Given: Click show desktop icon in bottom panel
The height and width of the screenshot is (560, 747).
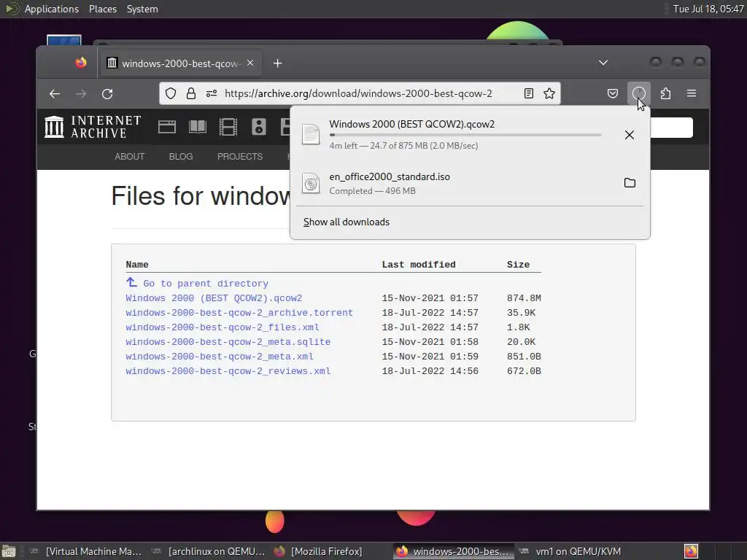Looking at the screenshot, I should coord(9,551).
